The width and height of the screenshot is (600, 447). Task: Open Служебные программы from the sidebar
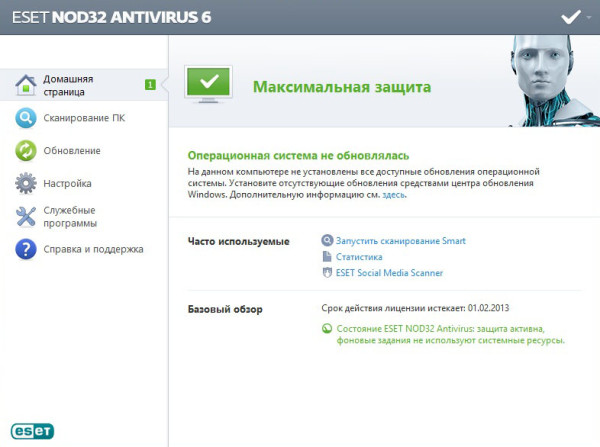point(69,216)
